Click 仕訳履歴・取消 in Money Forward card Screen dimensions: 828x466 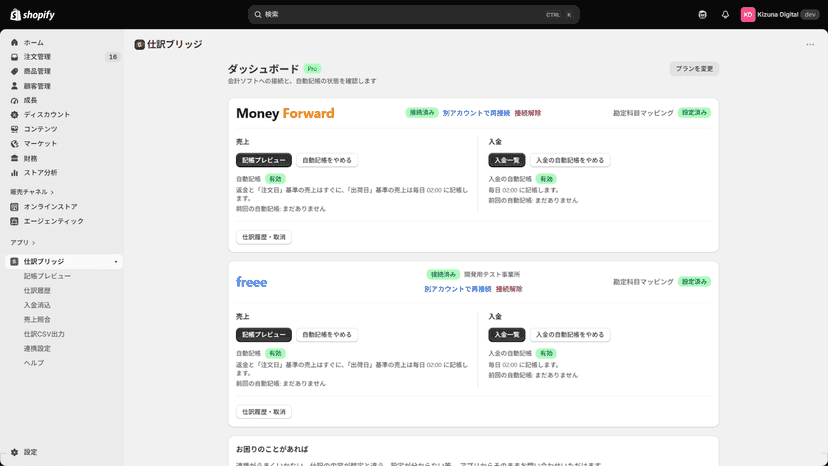(264, 237)
